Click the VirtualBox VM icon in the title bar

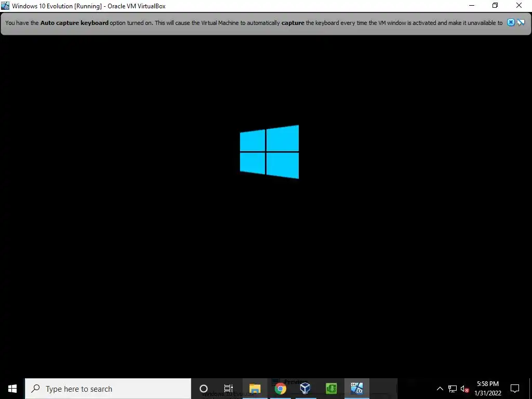tap(5, 6)
